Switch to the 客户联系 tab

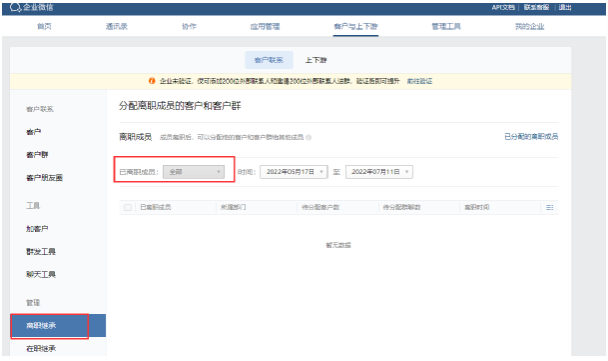point(269,60)
